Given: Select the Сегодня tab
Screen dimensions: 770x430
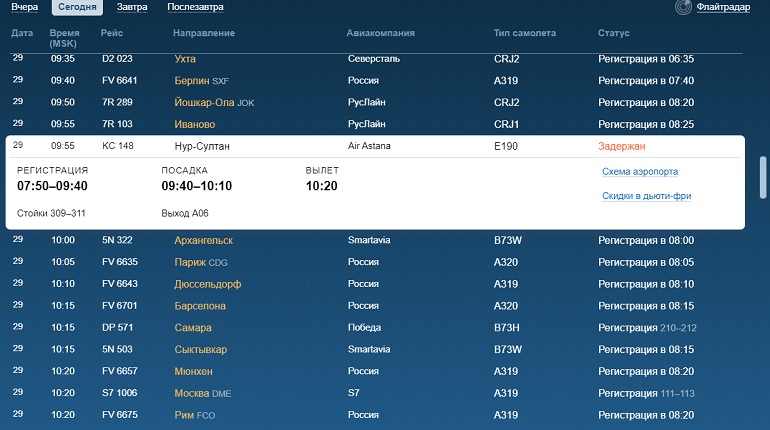Looking at the screenshot, I should click(77, 7).
